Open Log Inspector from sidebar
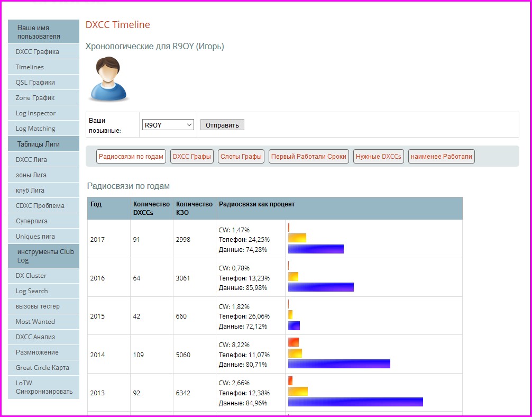Screen dimensions: 532x417 35,113
